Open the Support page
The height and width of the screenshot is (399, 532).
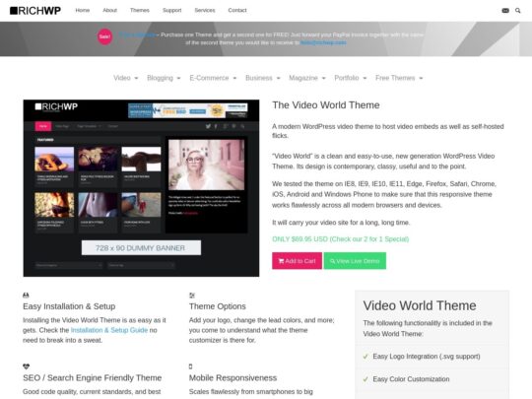tap(172, 11)
